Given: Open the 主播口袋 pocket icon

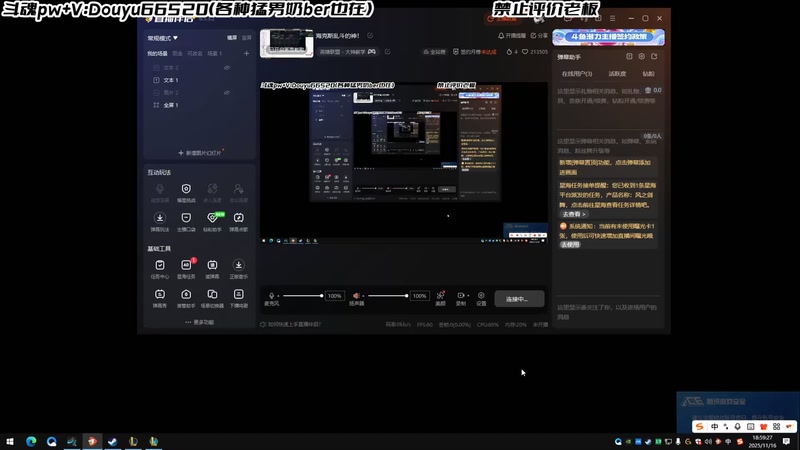Looking at the screenshot, I should pos(186,218).
